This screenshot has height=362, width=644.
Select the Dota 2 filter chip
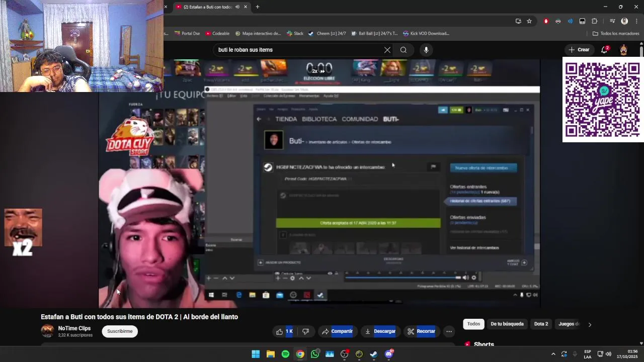click(541, 324)
